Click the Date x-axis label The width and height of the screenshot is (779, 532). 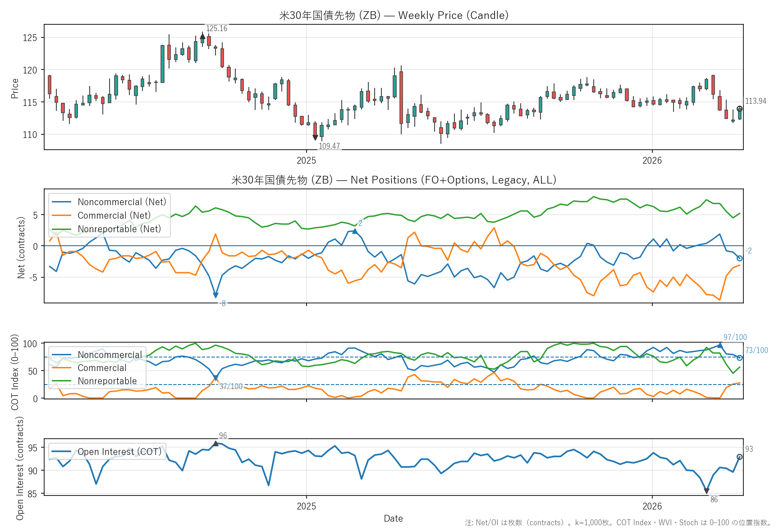tap(393, 518)
